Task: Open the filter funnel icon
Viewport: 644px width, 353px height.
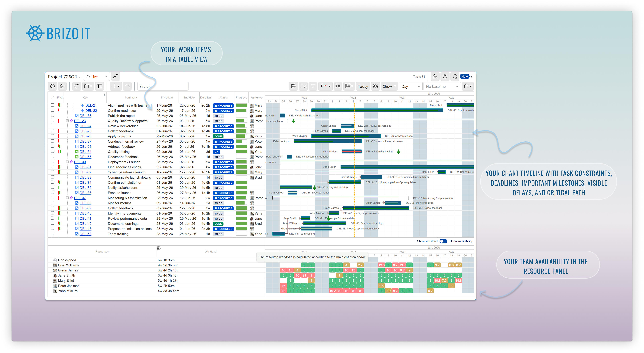Action: coord(313,86)
